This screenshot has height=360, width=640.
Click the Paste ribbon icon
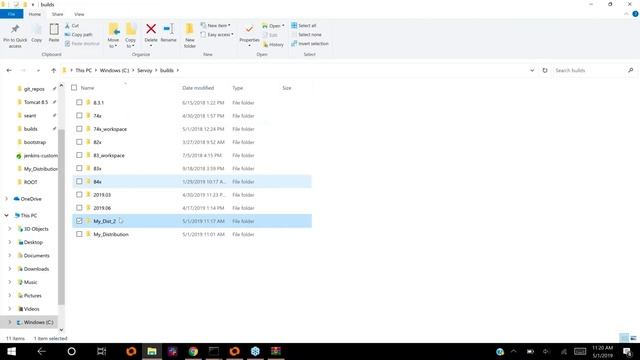click(54, 29)
